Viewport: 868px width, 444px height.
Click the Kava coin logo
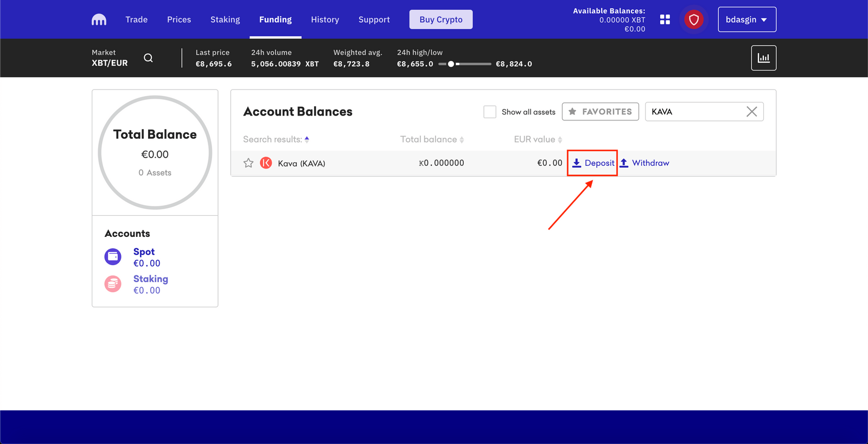click(266, 163)
